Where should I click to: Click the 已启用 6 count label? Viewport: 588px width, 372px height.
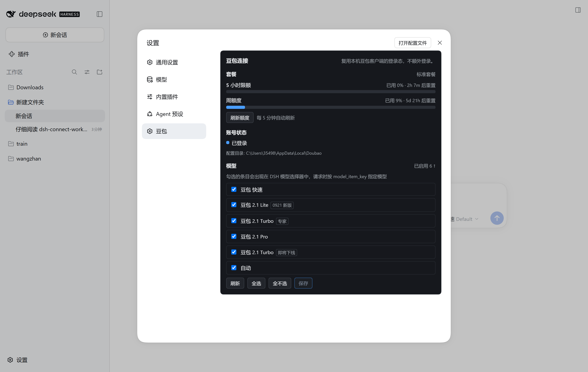tap(424, 166)
